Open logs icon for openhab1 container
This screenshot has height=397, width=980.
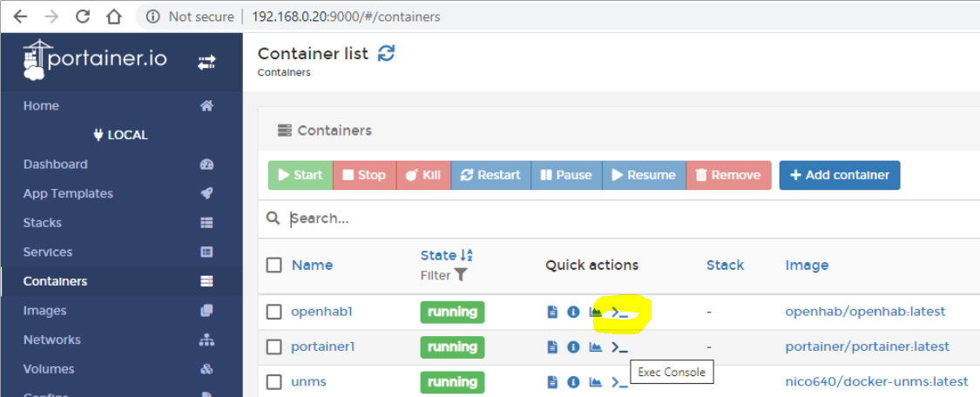pyautogui.click(x=552, y=312)
